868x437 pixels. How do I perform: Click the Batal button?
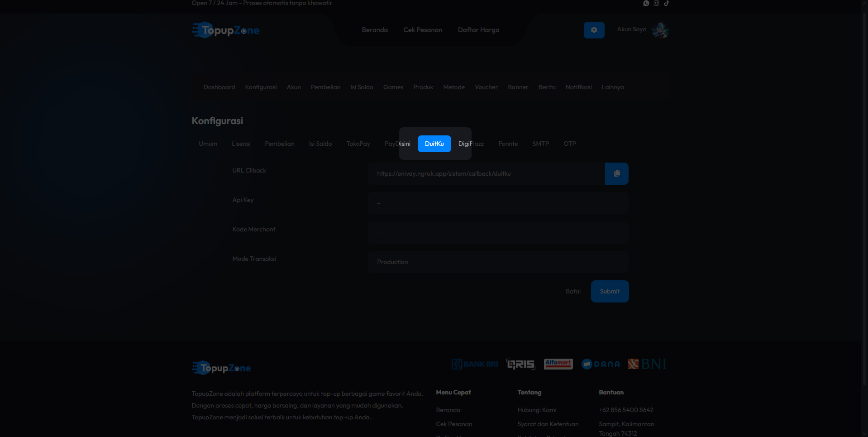point(573,291)
